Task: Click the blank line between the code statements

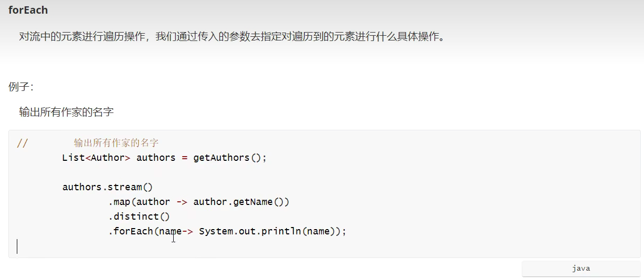Action: tap(157, 172)
